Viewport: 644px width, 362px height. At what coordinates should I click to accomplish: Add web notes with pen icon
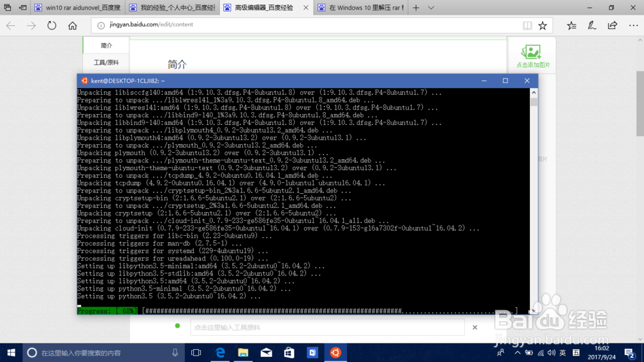click(x=592, y=26)
